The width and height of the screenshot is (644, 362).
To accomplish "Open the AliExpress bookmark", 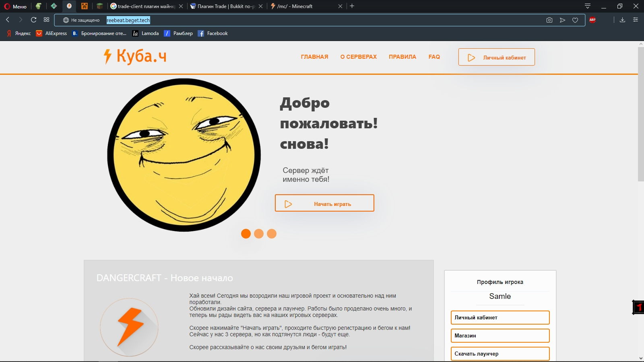I will [x=52, y=33].
